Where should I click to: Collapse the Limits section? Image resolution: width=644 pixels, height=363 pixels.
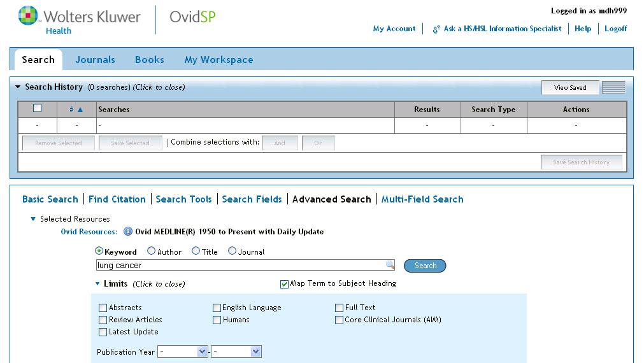pos(97,284)
